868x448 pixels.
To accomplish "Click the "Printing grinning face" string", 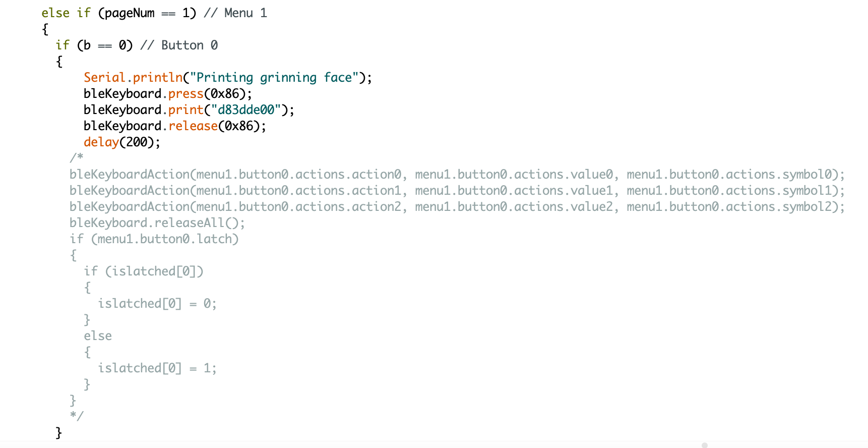I will click(274, 78).
